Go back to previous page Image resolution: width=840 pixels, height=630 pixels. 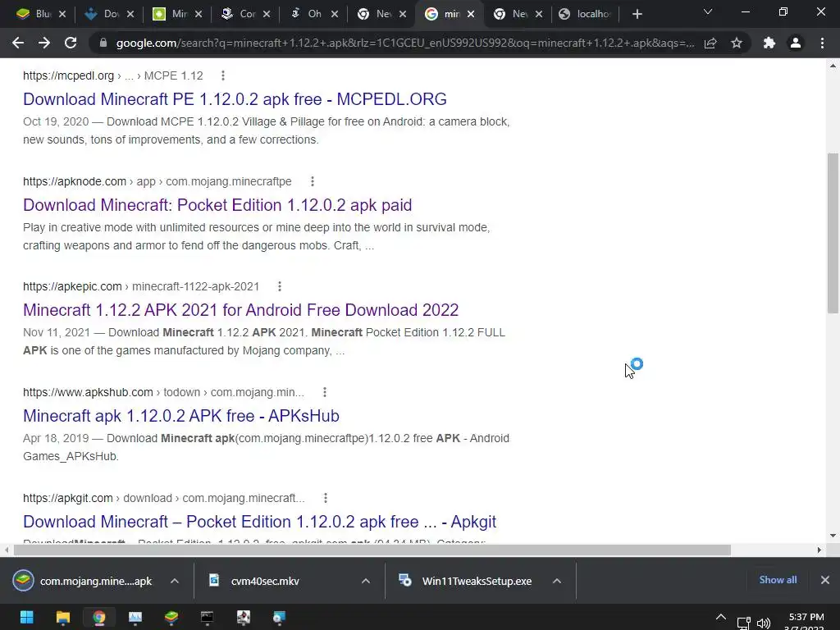click(18, 43)
